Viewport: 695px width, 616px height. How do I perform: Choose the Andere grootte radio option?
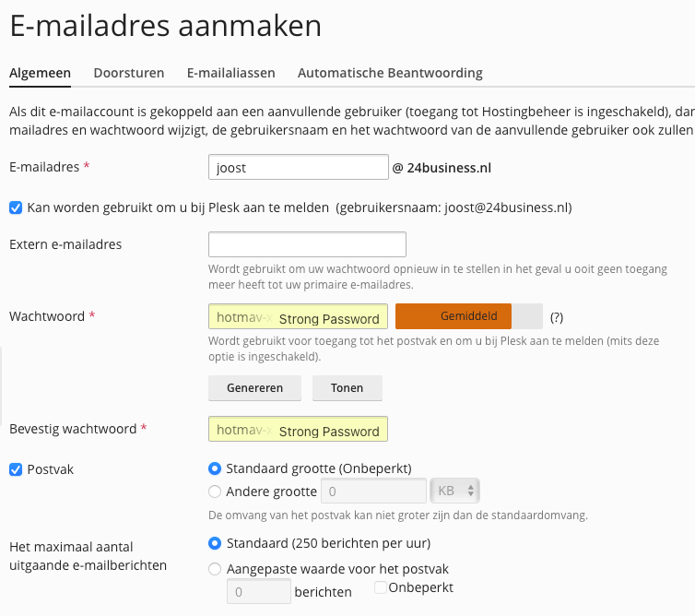point(216,492)
